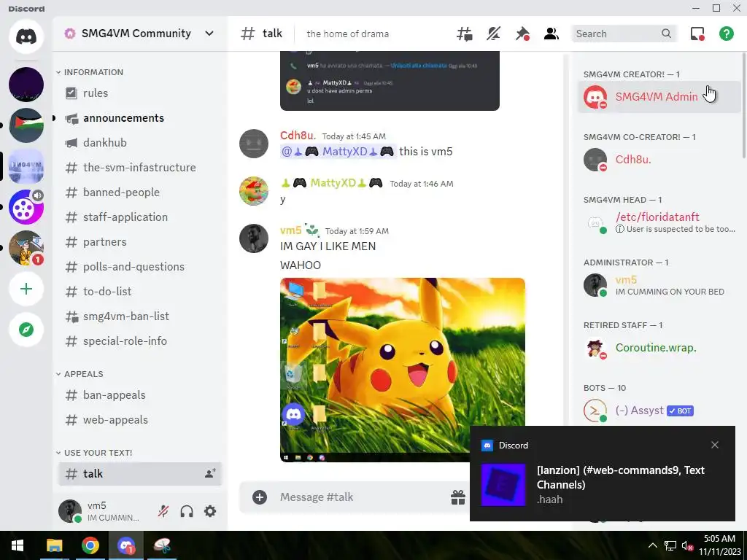The image size is (747, 560).
Task: Click the search magnifier icon
Action: [x=666, y=34]
